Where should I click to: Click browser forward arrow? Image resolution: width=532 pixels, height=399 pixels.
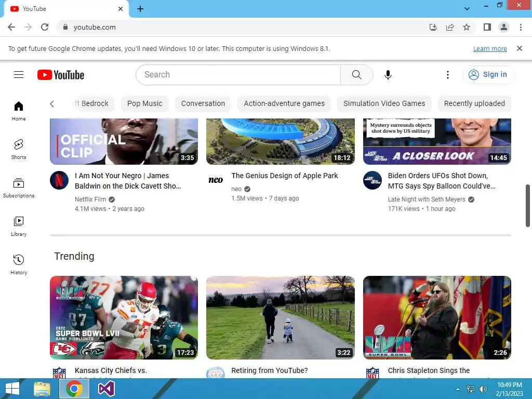[28, 27]
